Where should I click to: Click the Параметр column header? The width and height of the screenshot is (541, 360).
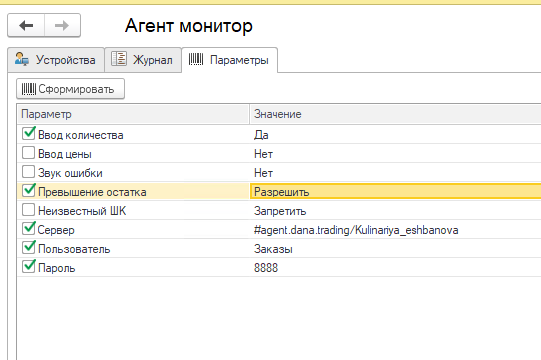133,114
